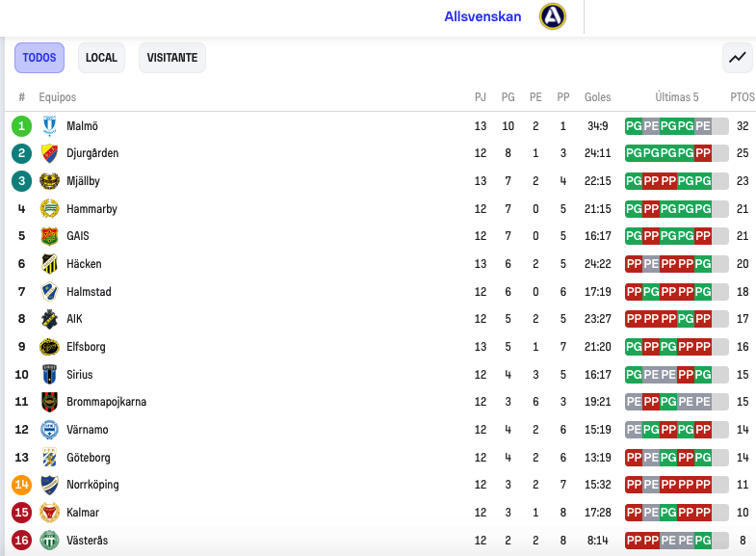Open the Allsvenskan league link
Image resolution: width=756 pixels, height=556 pixels.
[x=482, y=17]
